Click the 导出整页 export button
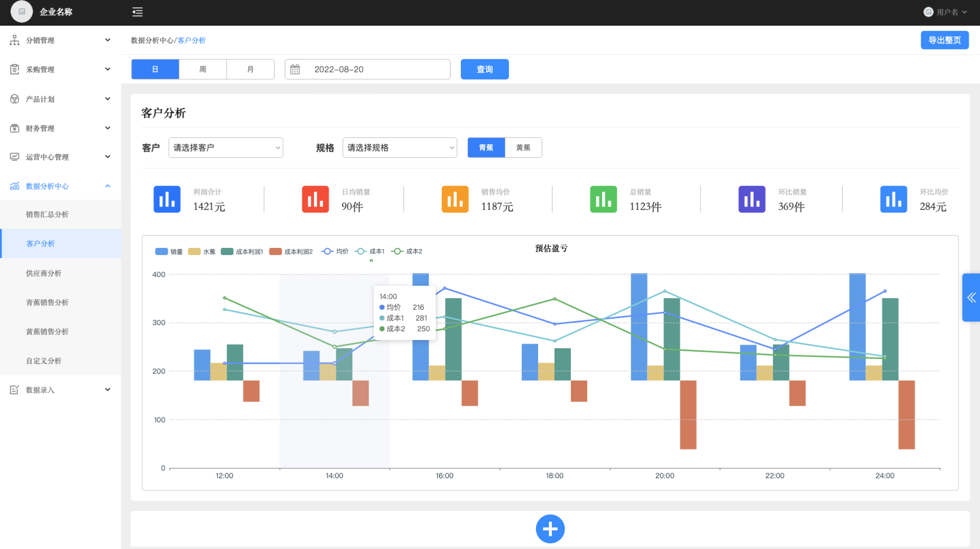This screenshot has width=980, height=549. point(945,40)
